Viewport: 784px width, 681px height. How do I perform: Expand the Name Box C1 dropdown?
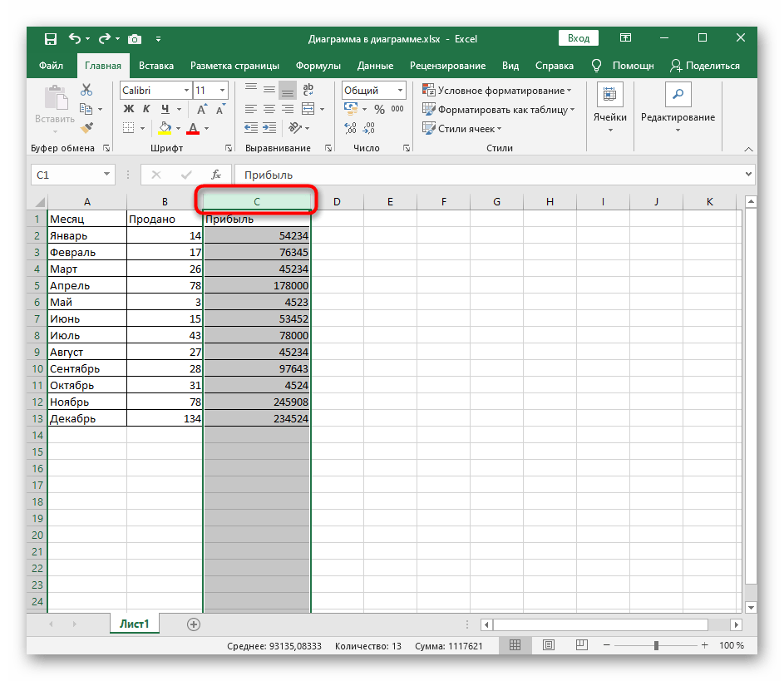pos(106,175)
